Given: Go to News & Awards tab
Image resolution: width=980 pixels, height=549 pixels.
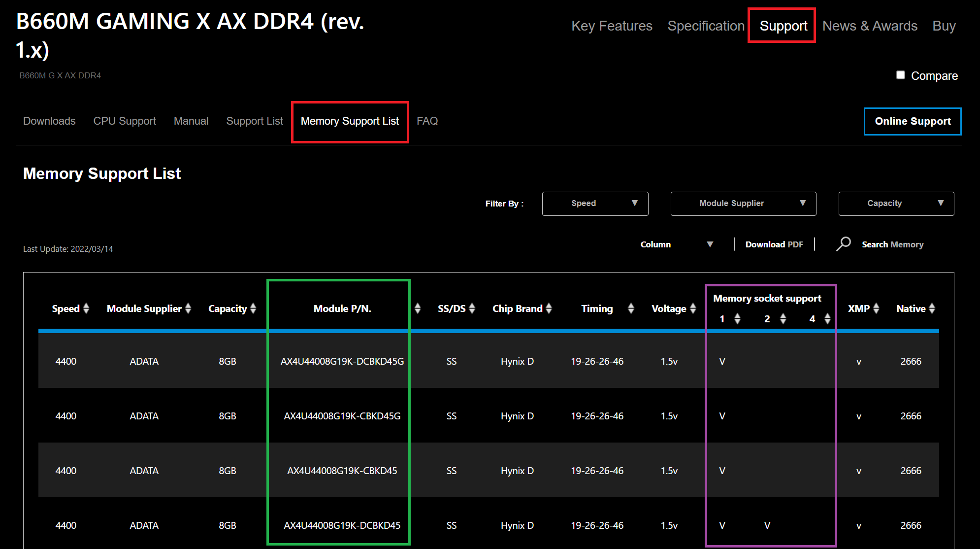Looking at the screenshot, I should point(870,26).
